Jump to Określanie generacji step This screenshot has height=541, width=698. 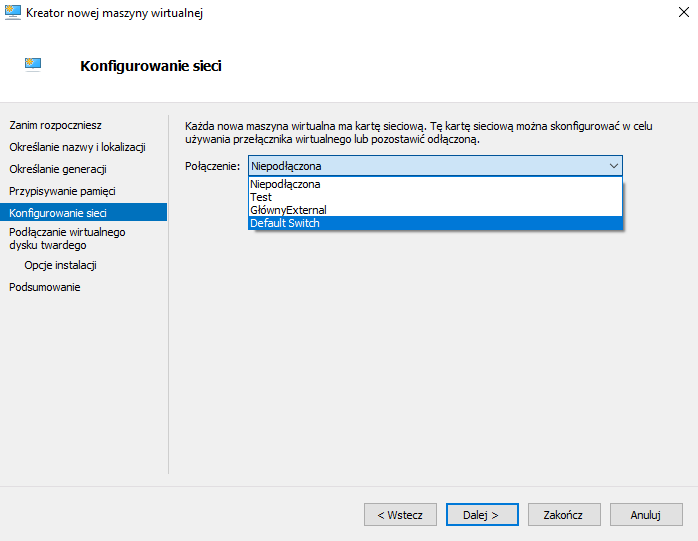click(x=58, y=169)
